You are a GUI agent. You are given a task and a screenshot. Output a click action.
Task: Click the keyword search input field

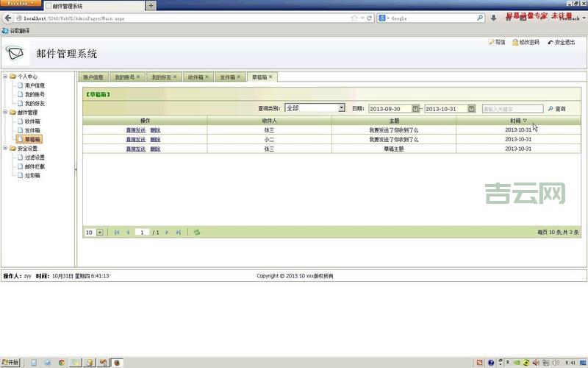coord(512,109)
